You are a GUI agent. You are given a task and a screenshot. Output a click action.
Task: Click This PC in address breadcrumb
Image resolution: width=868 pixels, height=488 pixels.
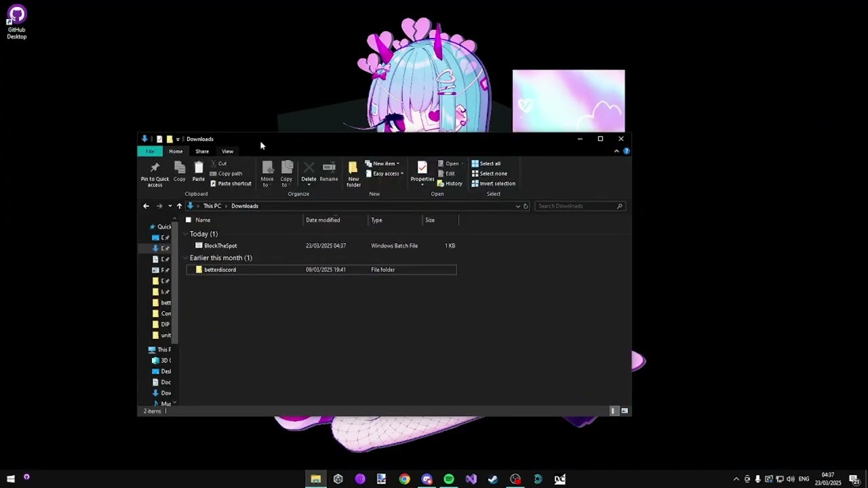tap(212, 206)
